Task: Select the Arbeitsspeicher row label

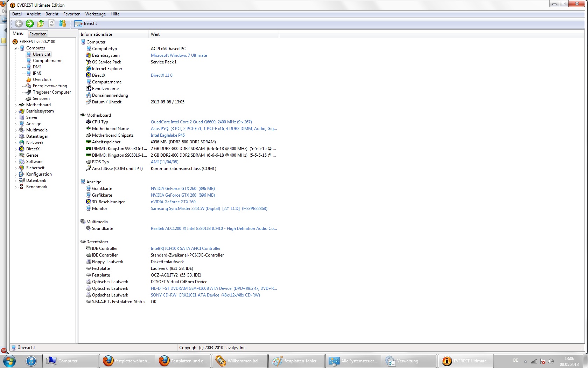Action: point(106,142)
